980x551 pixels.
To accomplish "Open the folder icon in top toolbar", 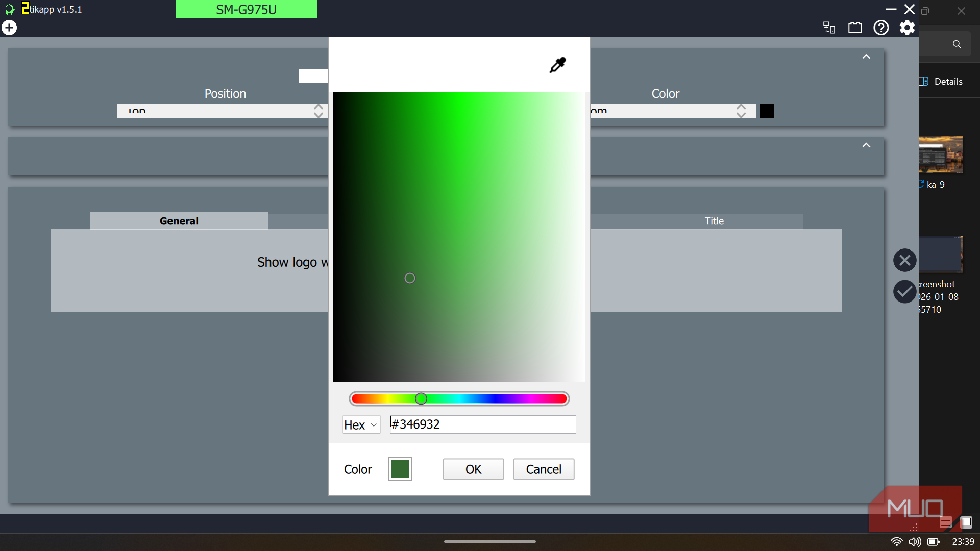I will coord(855,28).
